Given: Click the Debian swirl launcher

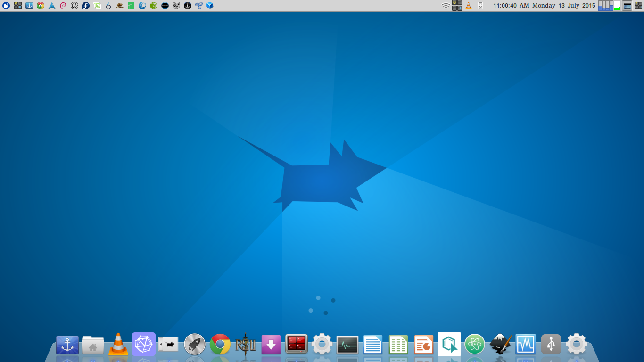Looking at the screenshot, I should tap(63, 6).
